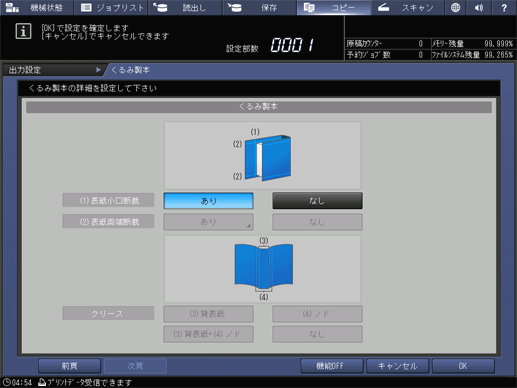The image size is (517, 388).
Task: Enable cover fore-edge trimming with あり
Action: [208, 201]
